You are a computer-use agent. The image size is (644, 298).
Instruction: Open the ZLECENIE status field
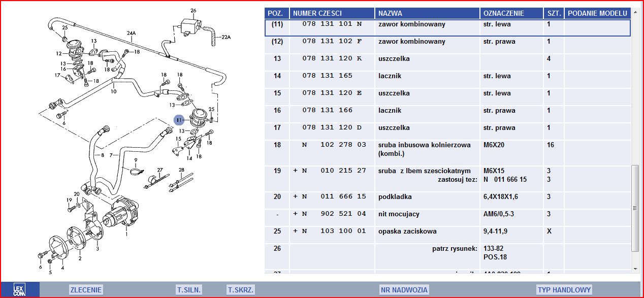click(86, 290)
